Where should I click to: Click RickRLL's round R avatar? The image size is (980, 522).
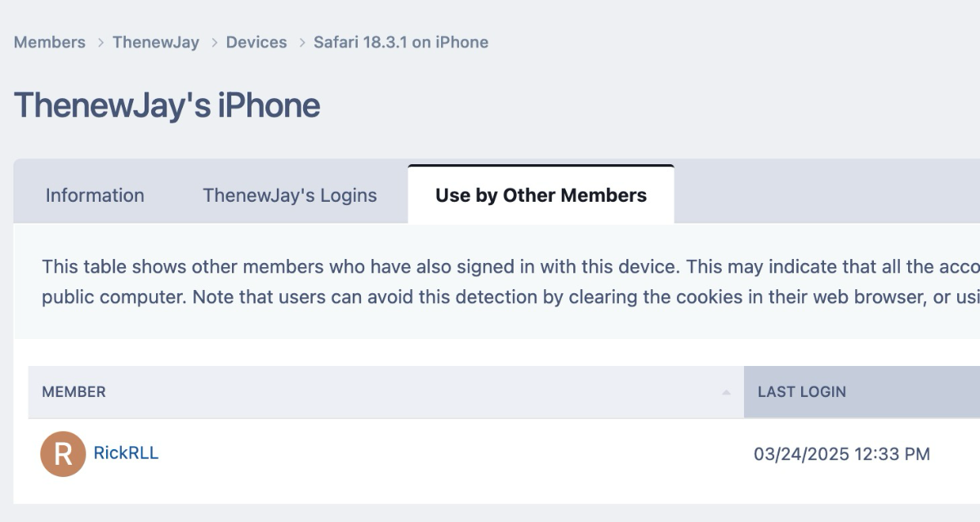pyautogui.click(x=63, y=454)
